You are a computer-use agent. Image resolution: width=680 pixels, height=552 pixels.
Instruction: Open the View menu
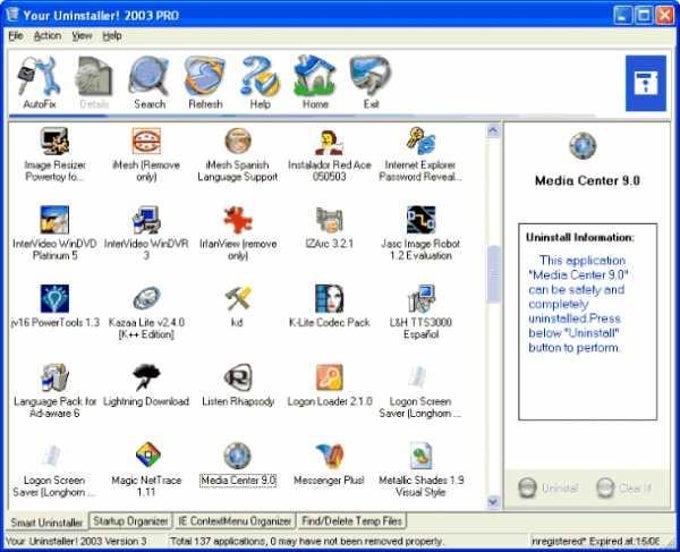click(x=82, y=36)
